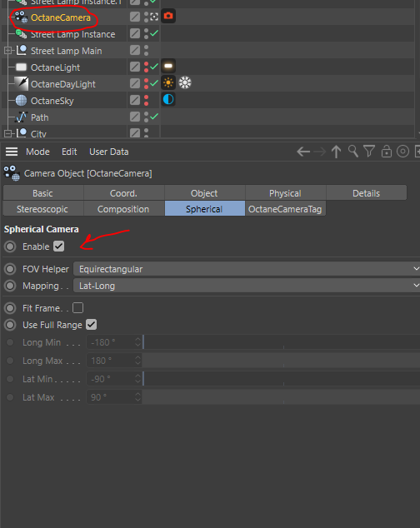420x528 pixels.
Task: Switch to the Basic tab
Action: (43, 193)
